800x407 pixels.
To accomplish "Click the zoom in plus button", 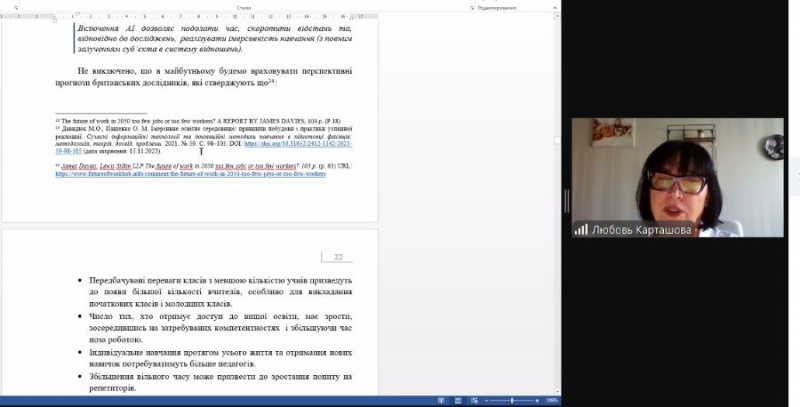I will coord(539,400).
